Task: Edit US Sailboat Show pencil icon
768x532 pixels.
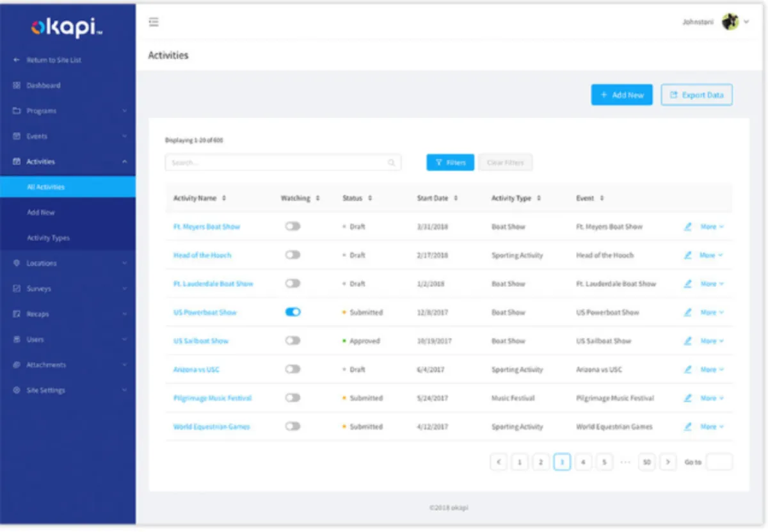Action: coord(688,341)
